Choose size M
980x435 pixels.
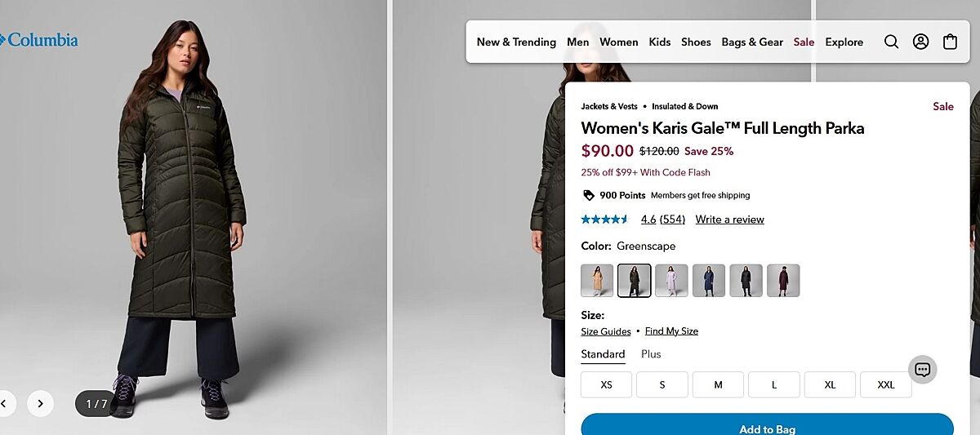pos(718,384)
